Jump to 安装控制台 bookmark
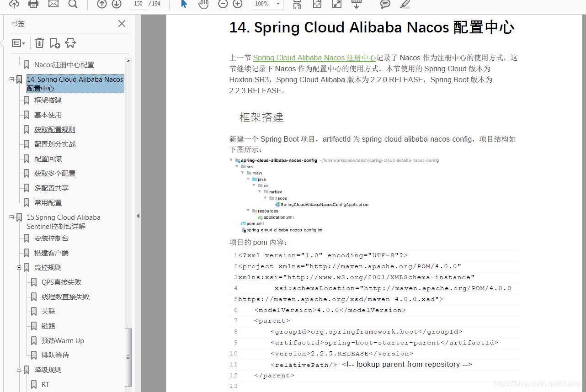This screenshot has height=392, width=586. (51, 238)
